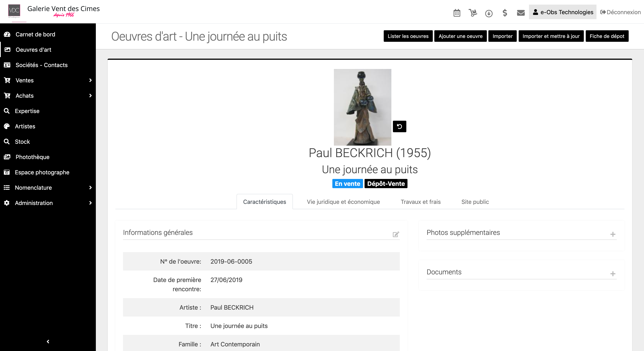Screen dimensions: 644x351
Task: Expand the Achats submenu chevron
Action: point(90,96)
